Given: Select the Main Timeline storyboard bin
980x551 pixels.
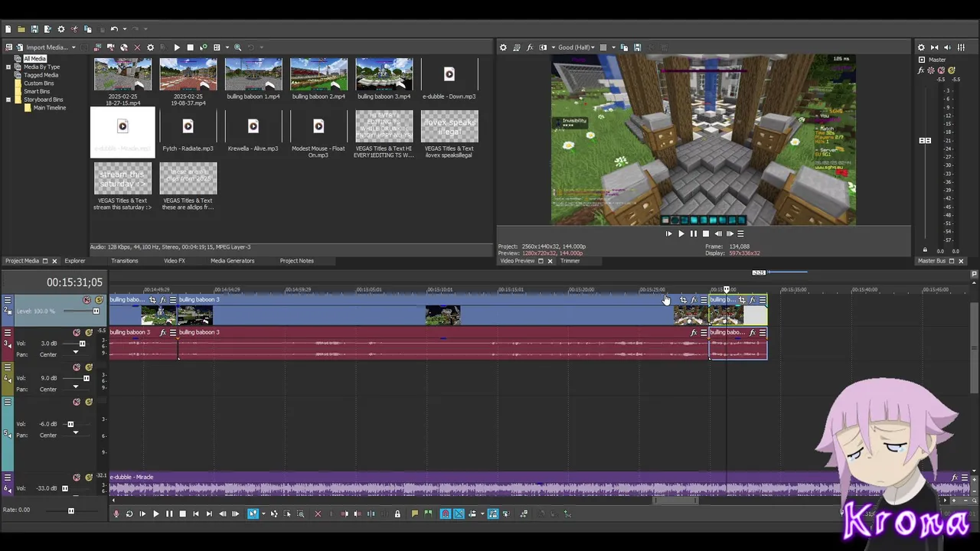Looking at the screenshot, I should (49, 108).
